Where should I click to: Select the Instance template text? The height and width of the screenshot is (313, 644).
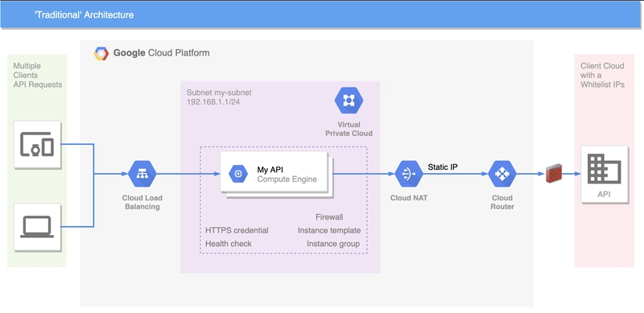pyautogui.click(x=329, y=230)
